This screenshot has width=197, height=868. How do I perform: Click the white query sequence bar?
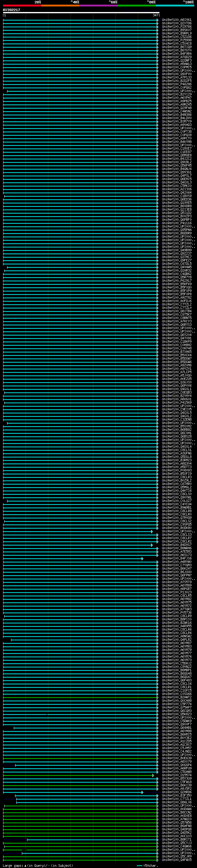click(81, 13)
